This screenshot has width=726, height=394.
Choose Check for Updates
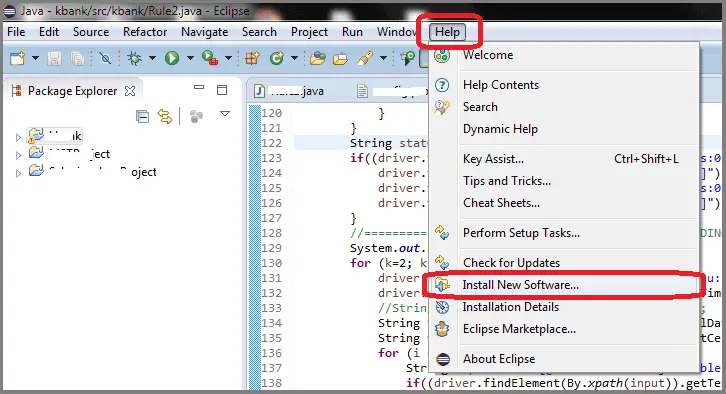tap(564, 263)
